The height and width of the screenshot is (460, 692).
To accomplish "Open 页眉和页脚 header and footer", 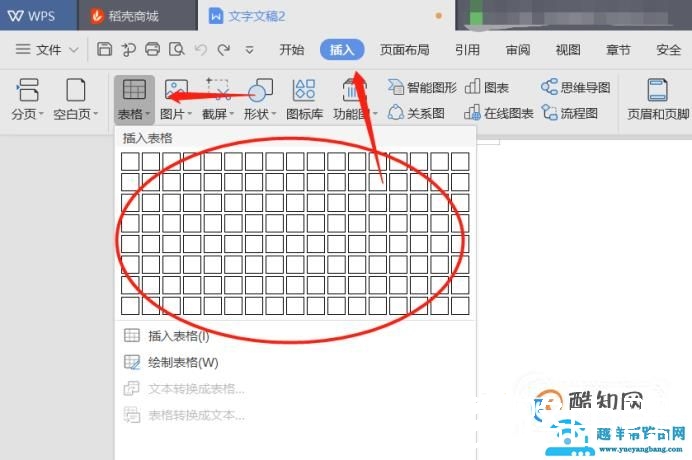I will click(x=658, y=100).
